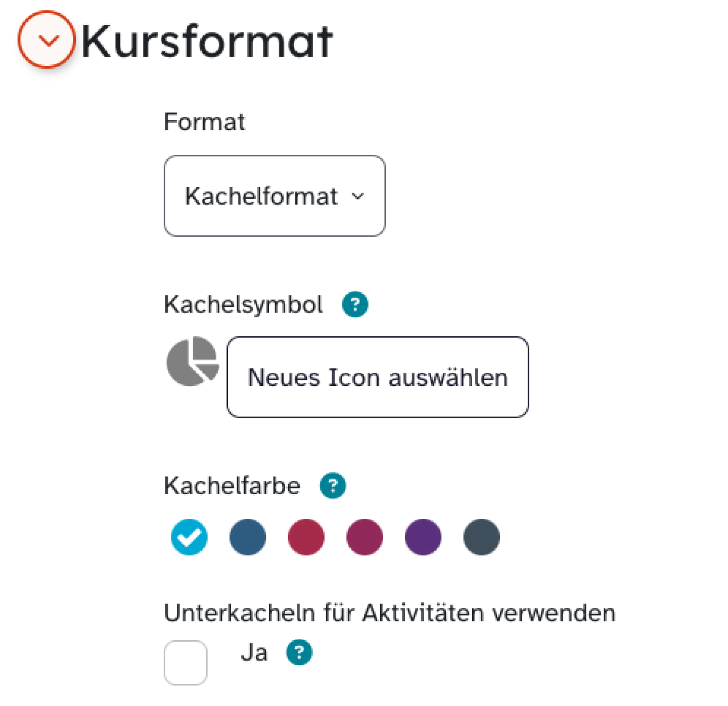
Task: Click the chevron inside the Kachelformat selector
Action: [358, 197]
